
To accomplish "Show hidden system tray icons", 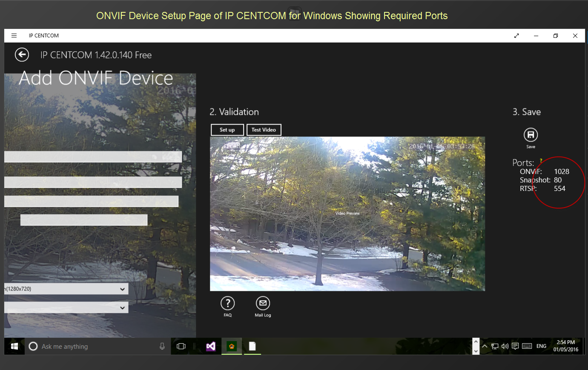I will coord(485,346).
